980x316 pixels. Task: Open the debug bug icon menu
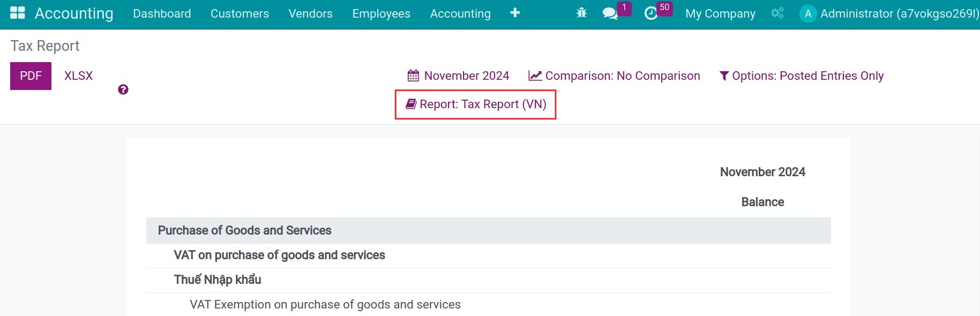pos(581,13)
